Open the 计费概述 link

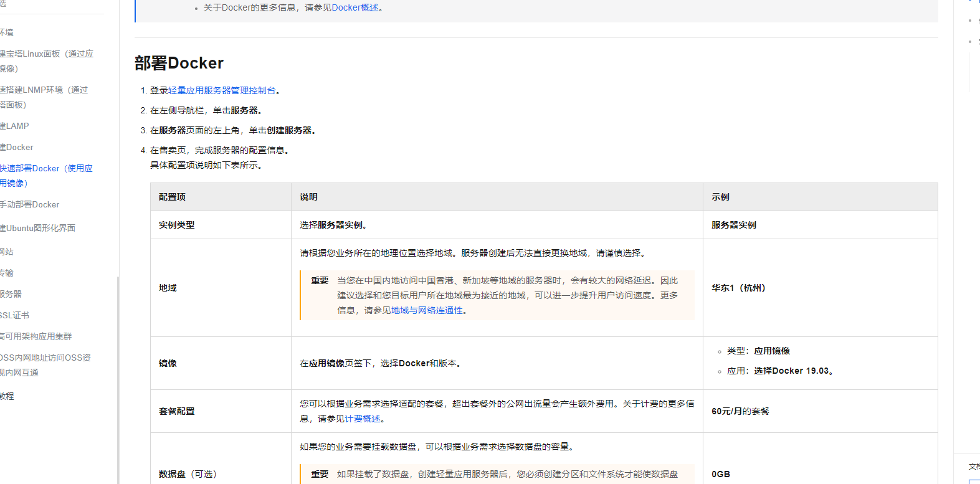363,419
